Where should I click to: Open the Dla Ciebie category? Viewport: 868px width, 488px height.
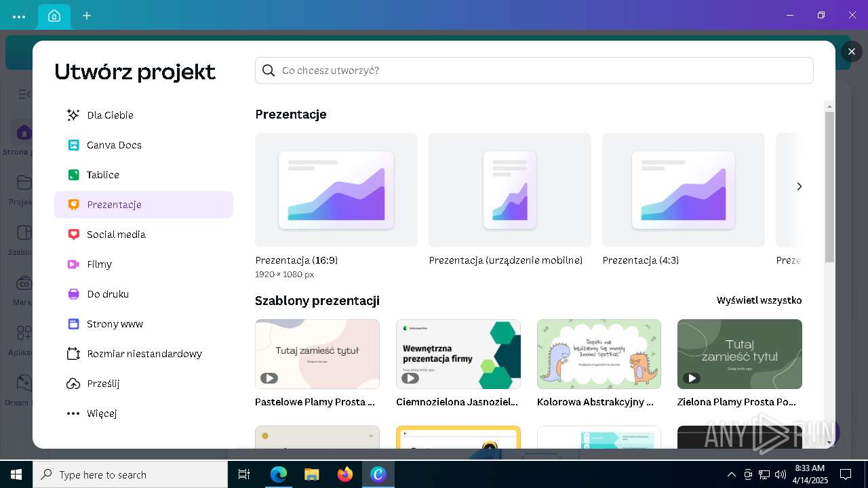(143, 115)
